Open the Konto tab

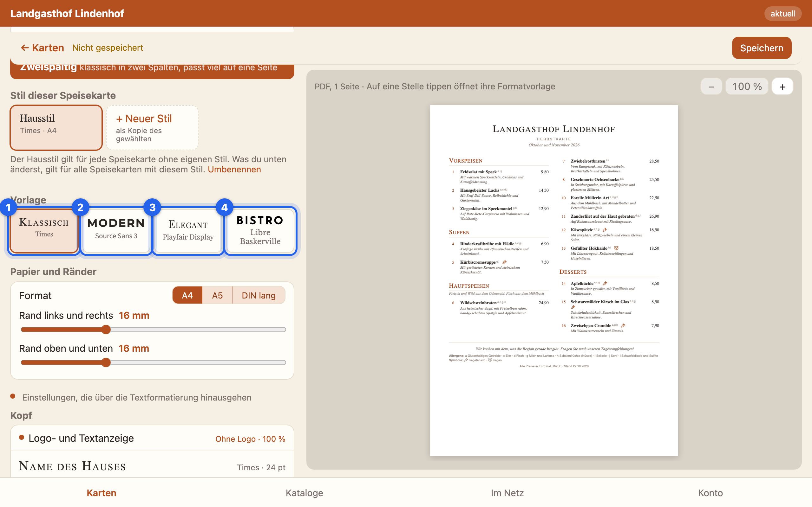(710, 492)
